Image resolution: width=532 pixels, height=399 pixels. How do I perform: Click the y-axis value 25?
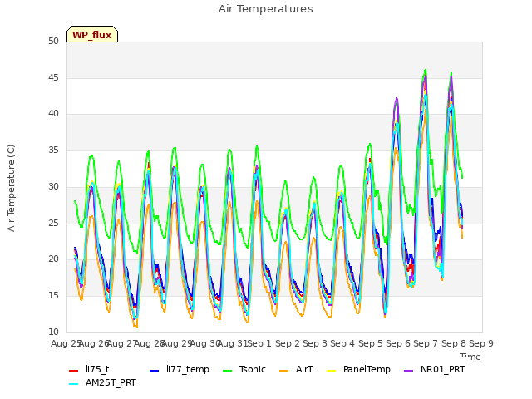(x=53, y=224)
